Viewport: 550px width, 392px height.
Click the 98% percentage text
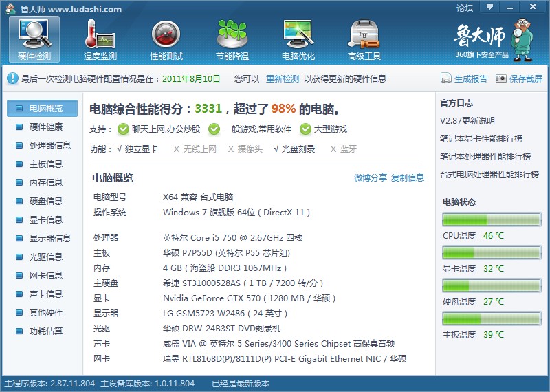pyautogui.click(x=283, y=109)
